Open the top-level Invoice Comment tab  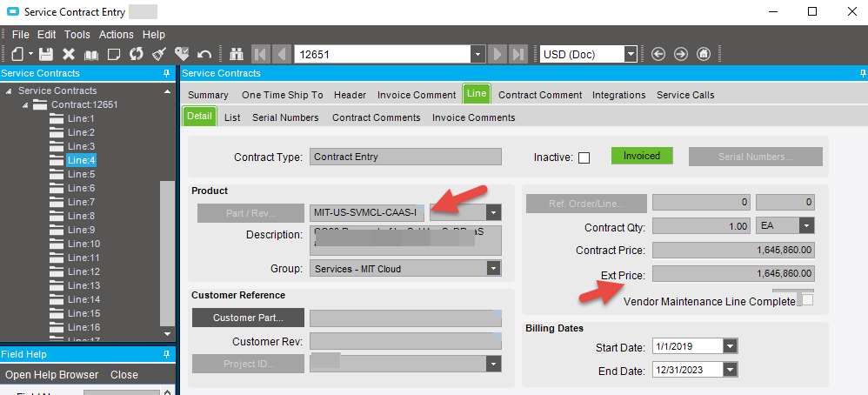tap(417, 95)
